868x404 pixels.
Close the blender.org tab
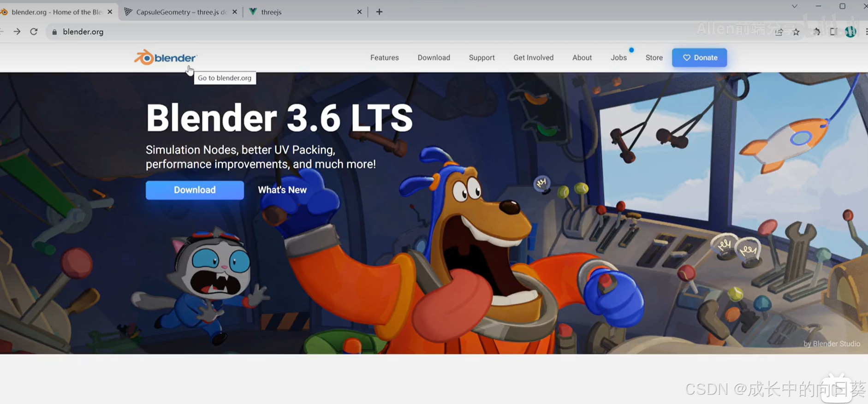pos(110,12)
